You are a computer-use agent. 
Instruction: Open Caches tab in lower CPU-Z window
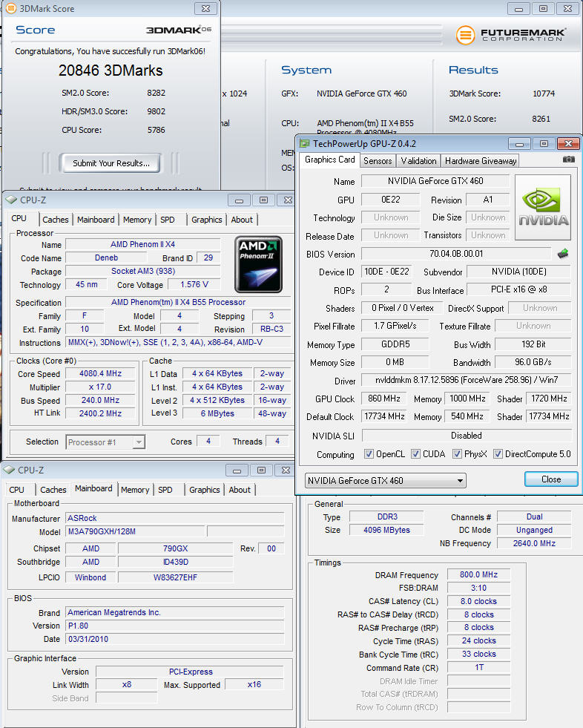click(x=53, y=490)
